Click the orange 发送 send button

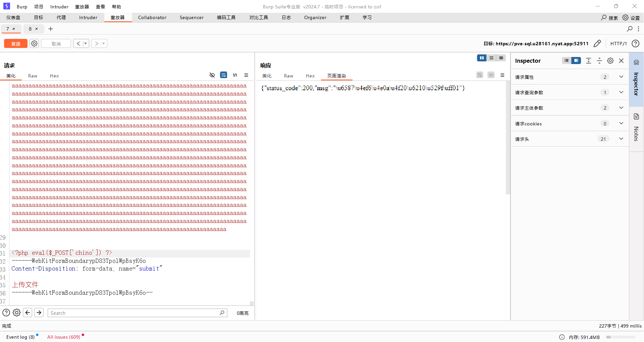tap(16, 44)
